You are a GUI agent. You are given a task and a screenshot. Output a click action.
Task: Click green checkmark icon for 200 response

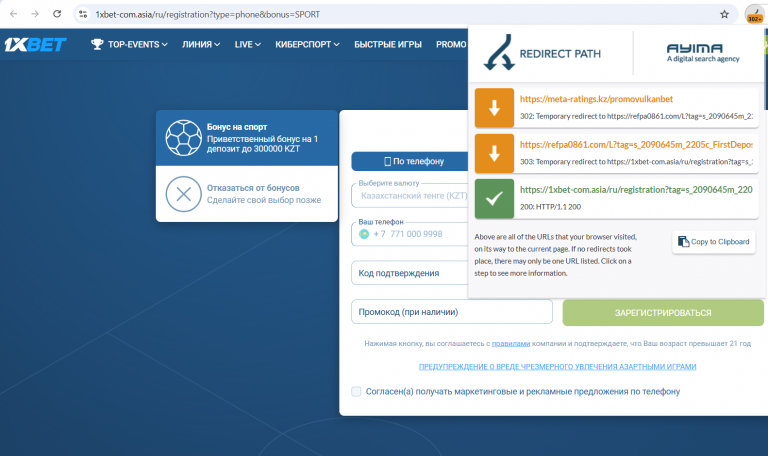coord(494,198)
